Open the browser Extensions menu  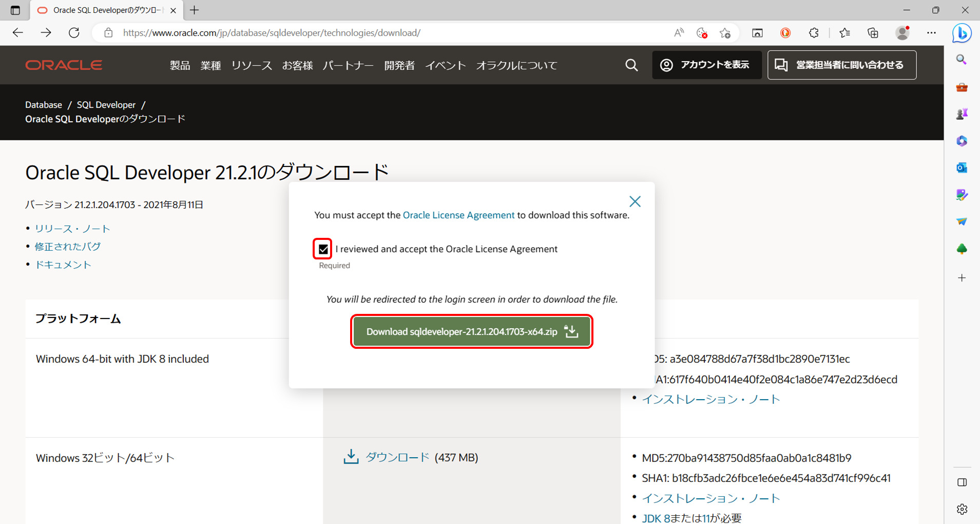(x=814, y=33)
